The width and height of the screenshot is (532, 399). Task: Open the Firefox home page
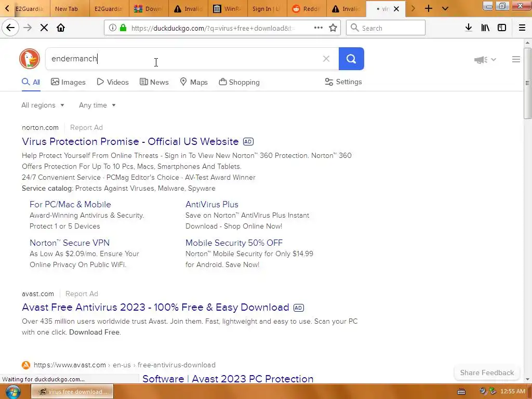61,28
